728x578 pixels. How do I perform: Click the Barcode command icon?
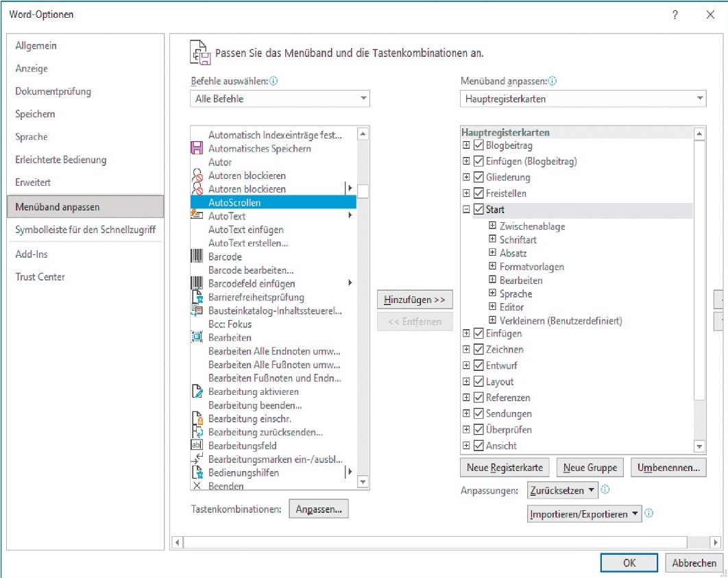pos(197,256)
